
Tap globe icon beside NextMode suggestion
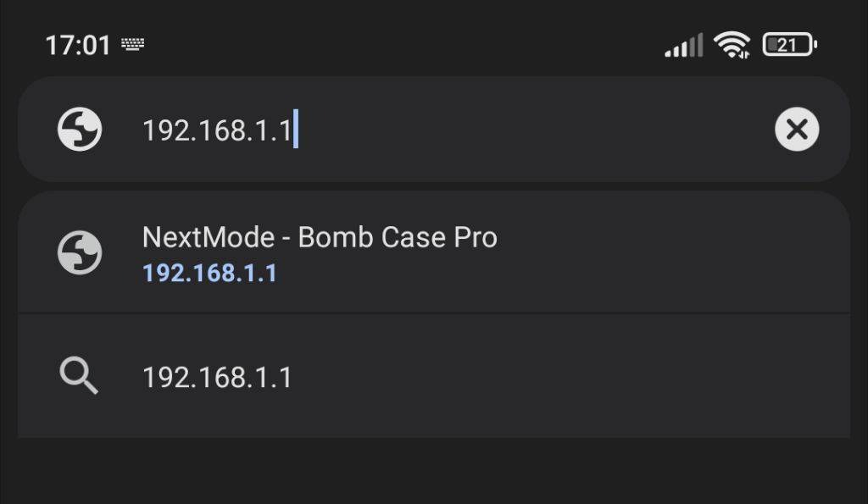pyautogui.click(x=80, y=252)
